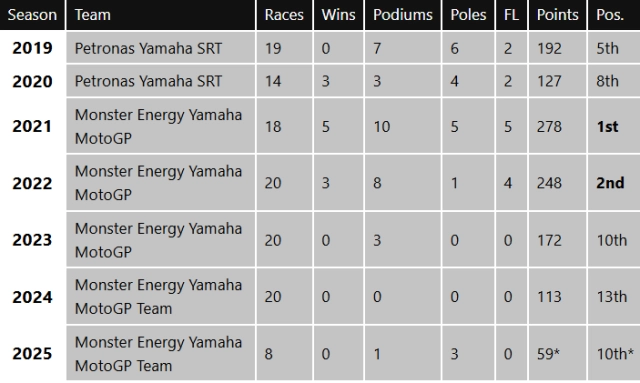Click the 2nd position cell
640x383 pixels.
[614, 183]
